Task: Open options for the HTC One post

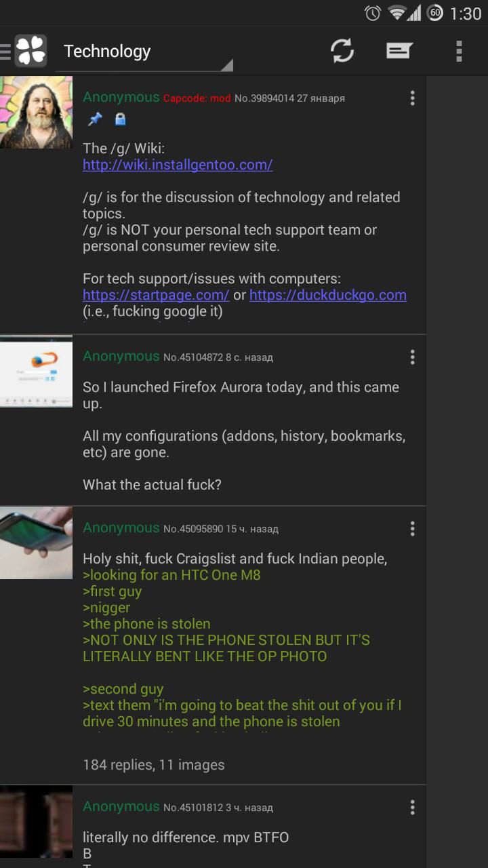Action: point(412,528)
